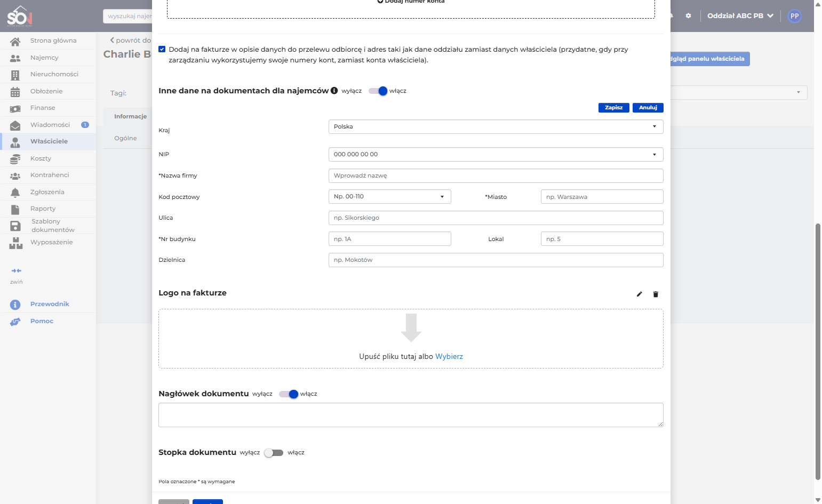Click the Wiadomości envelope icon
The image size is (822, 504).
15,125
